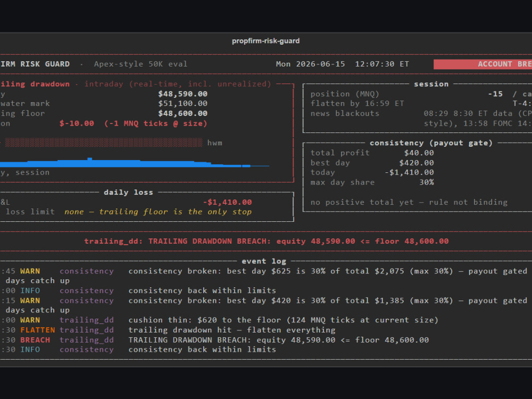Click the orange FLATTEN level tag
This screenshot has height=399, width=532.
37,330
